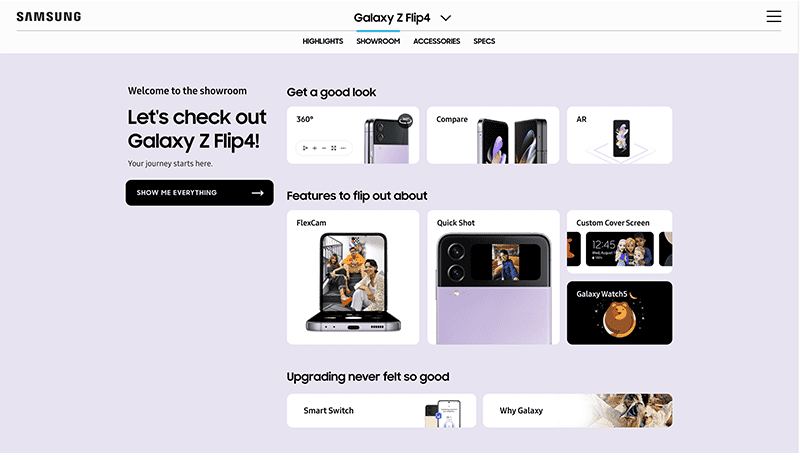
Task: Click the 360° rotate badge icon
Action: pyautogui.click(x=405, y=120)
